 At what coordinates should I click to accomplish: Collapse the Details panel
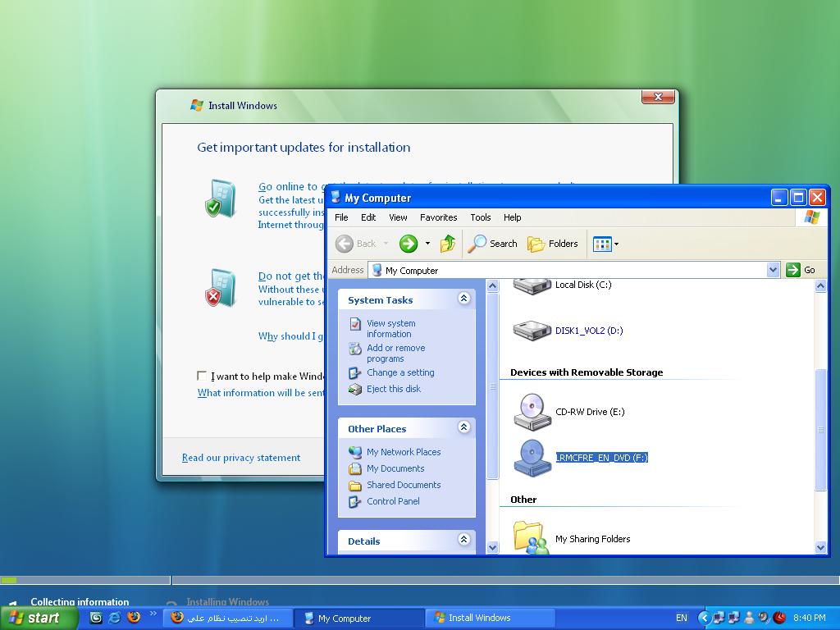(464, 540)
